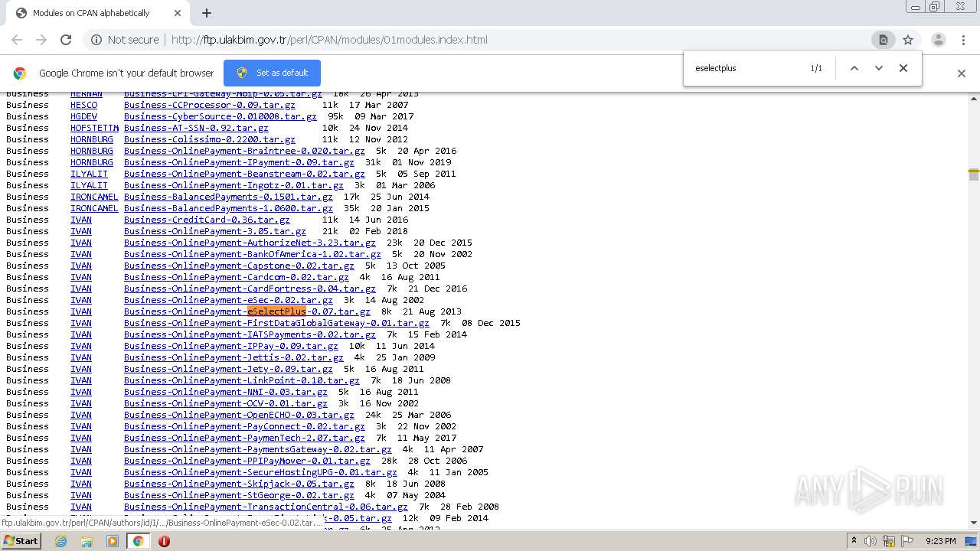Open the red security taskbar icon
This screenshot has height=551, width=980.
(x=164, y=541)
